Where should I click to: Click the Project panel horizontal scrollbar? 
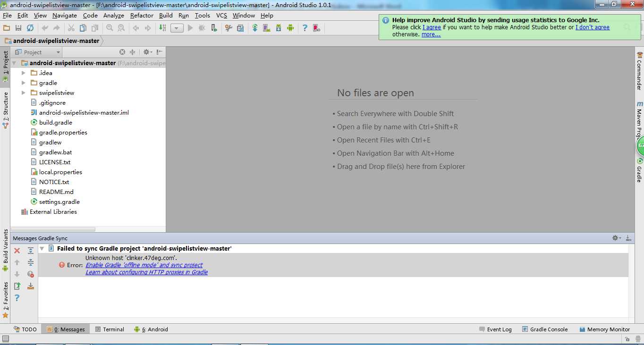click(x=53, y=229)
